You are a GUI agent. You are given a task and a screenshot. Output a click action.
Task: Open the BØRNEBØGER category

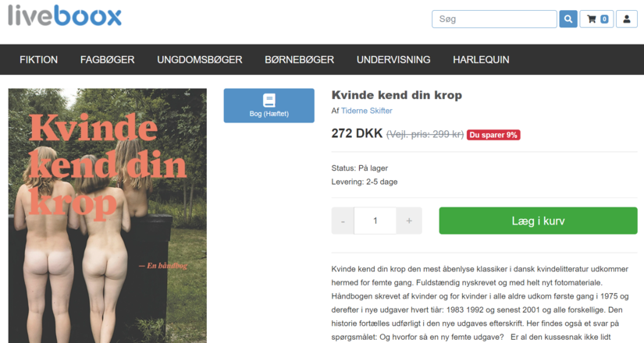tap(300, 59)
